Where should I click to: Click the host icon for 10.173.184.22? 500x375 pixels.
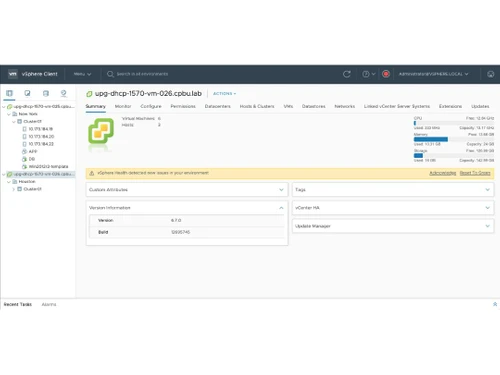24,144
